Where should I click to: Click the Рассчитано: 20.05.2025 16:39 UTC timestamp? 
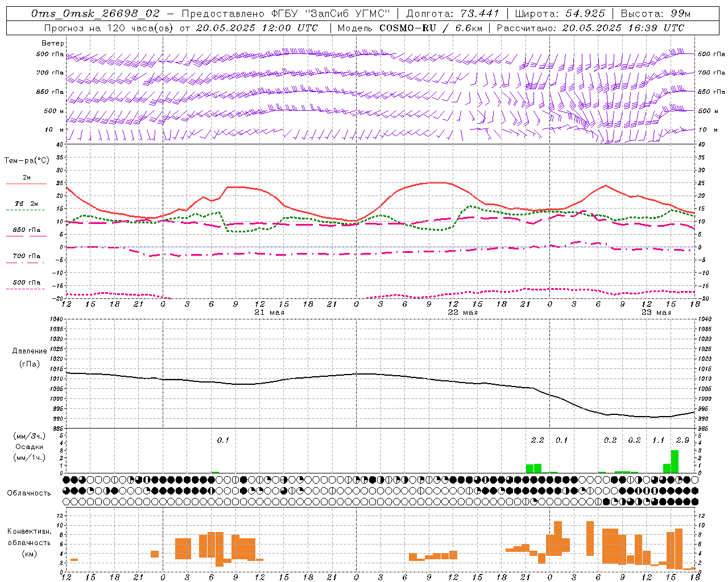590,27
